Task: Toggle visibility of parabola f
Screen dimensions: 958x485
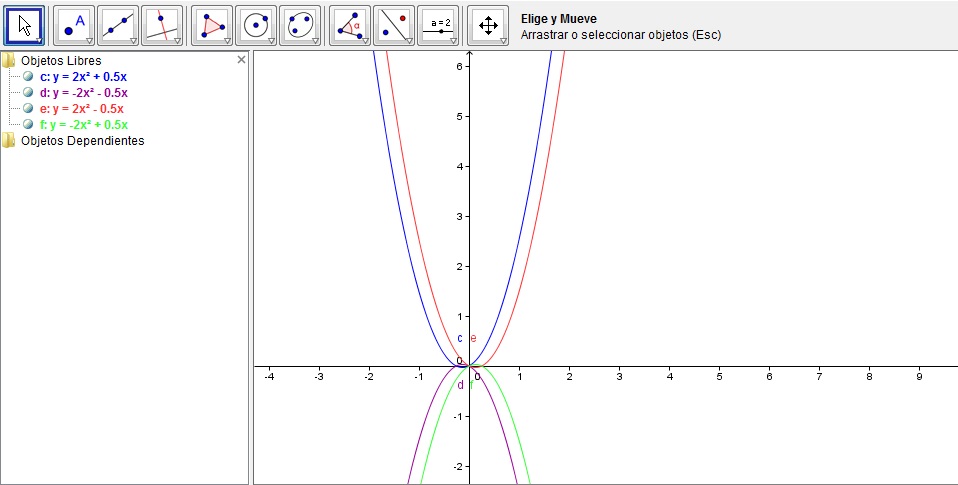Action: tap(28, 125)
